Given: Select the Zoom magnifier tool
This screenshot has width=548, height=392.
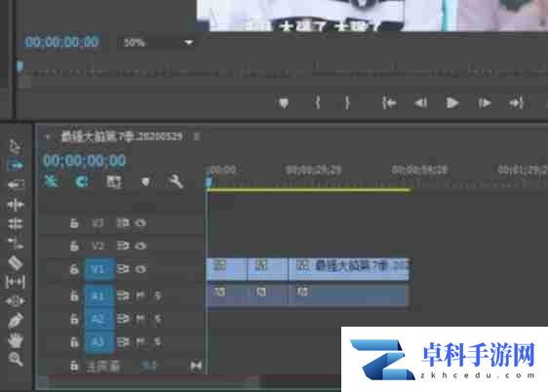Looking at the screenshot, I should [x=16, y=359].
